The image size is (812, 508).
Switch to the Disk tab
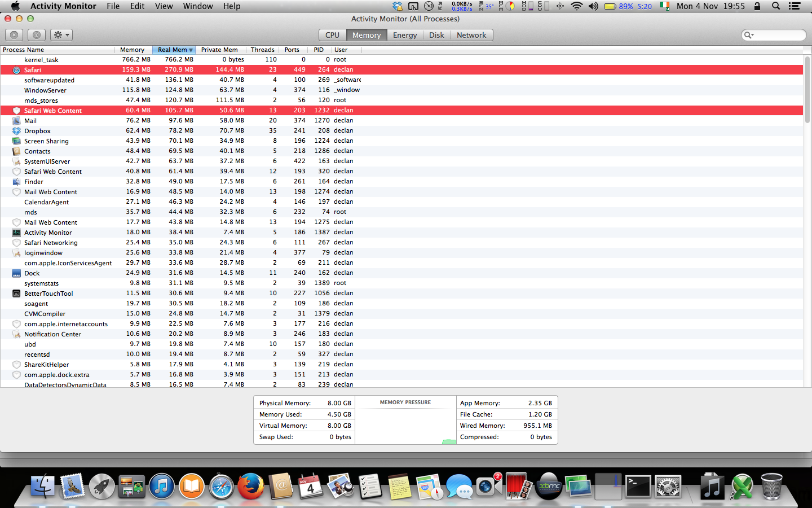tap(436, 35)
